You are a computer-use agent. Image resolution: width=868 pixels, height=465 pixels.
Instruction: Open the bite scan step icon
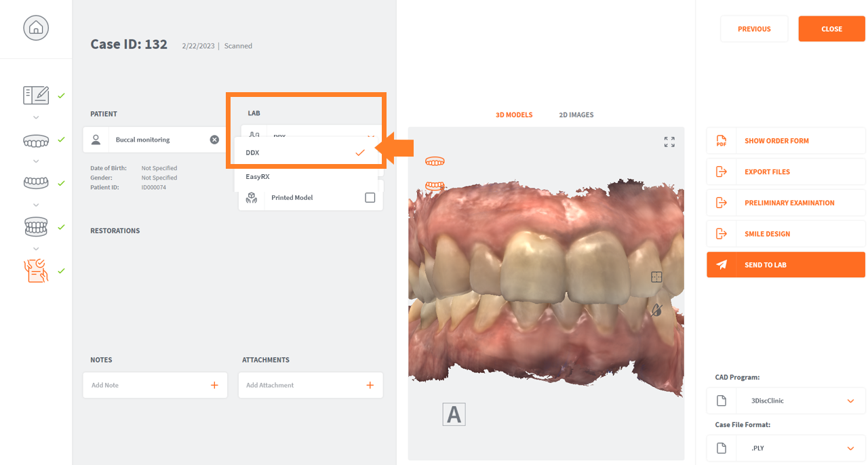pyautogui.click(x=36, y=226)
